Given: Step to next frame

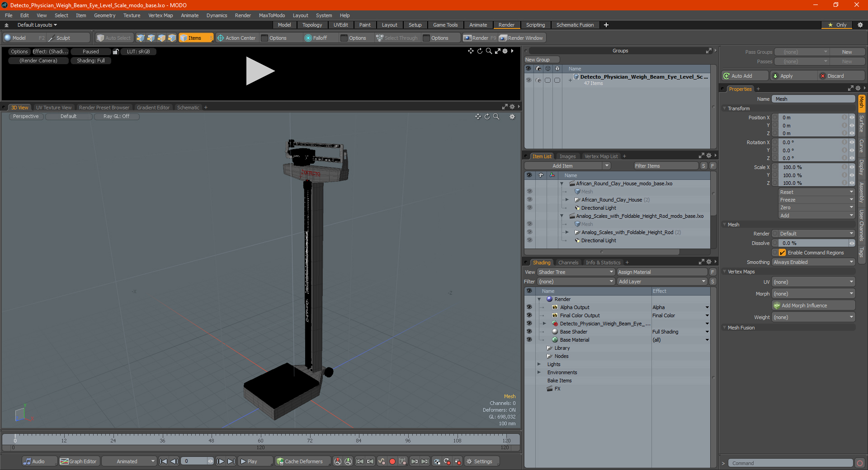Looking at the screenshot, I should pyautogui.click(x=220, y=461).
